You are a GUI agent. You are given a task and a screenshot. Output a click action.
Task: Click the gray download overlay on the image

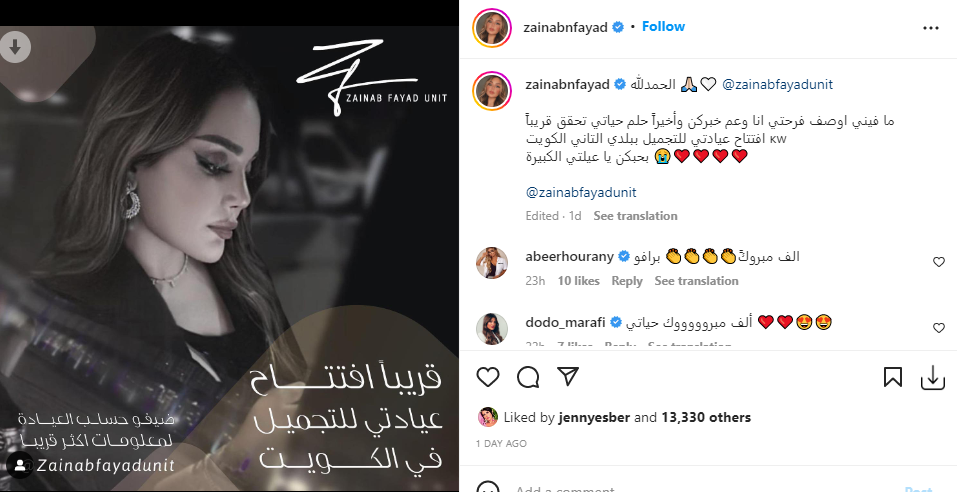tap(15, 47)
